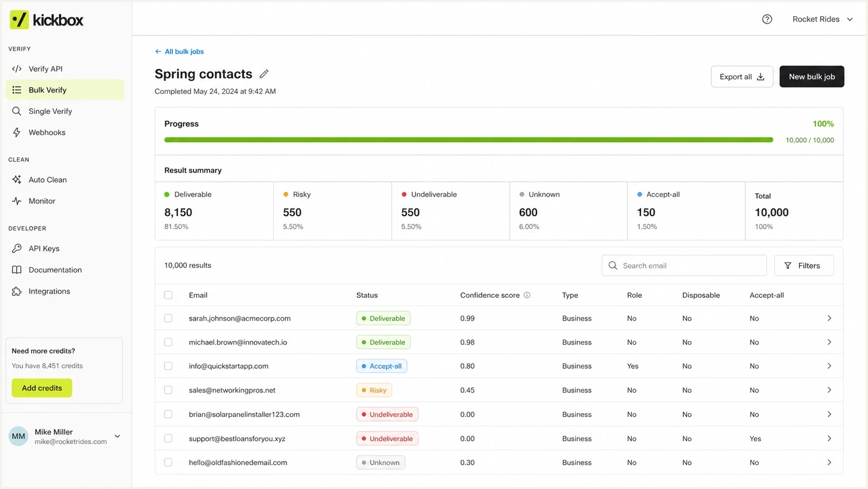The image size is (868, 489).
Task: Open the help question mark icon
Action: [767, 19]
